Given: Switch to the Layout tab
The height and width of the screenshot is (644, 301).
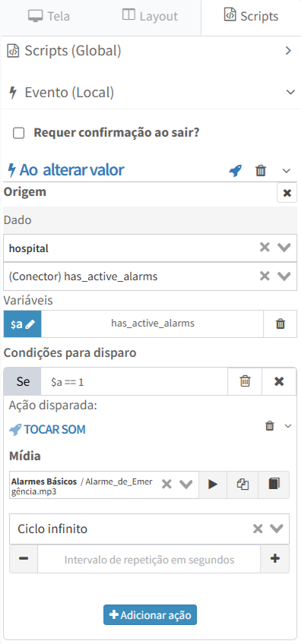Looking at the screenshot, I should (x=150, y=16).
